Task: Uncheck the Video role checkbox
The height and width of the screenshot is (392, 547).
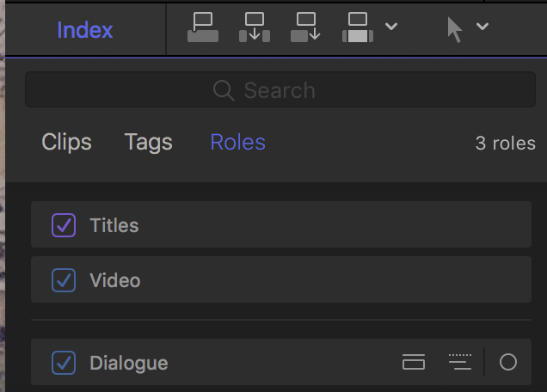Action: pyautogui.click(x=64, y=280)
